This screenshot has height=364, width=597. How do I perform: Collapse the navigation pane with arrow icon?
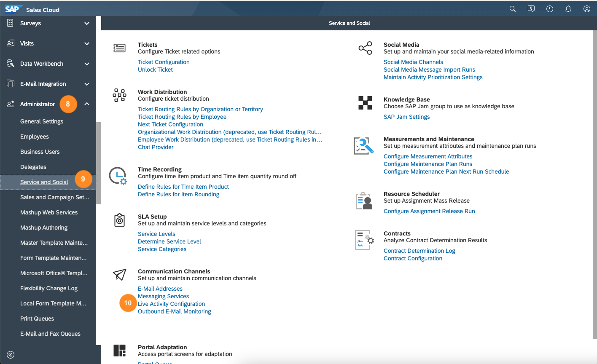pos(11,355)
